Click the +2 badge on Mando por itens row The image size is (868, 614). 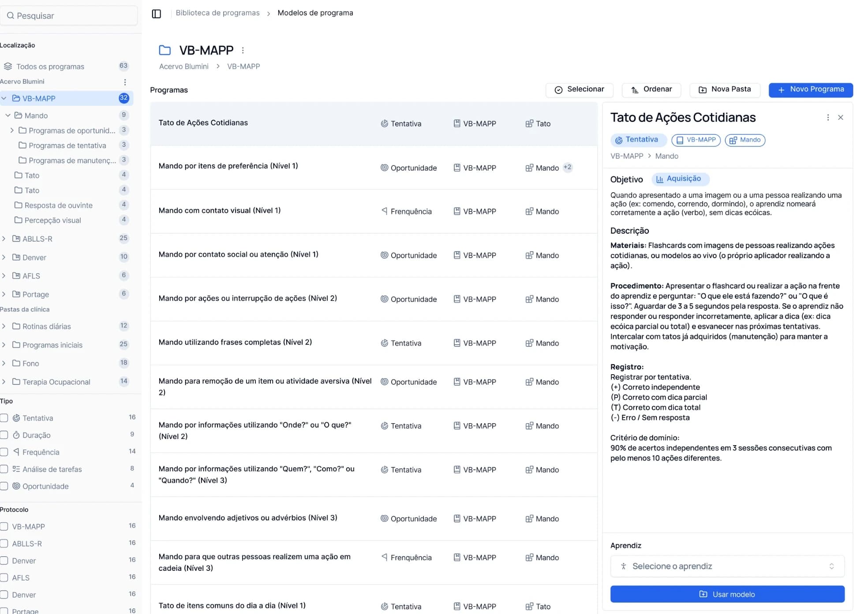tap(567, 167)
